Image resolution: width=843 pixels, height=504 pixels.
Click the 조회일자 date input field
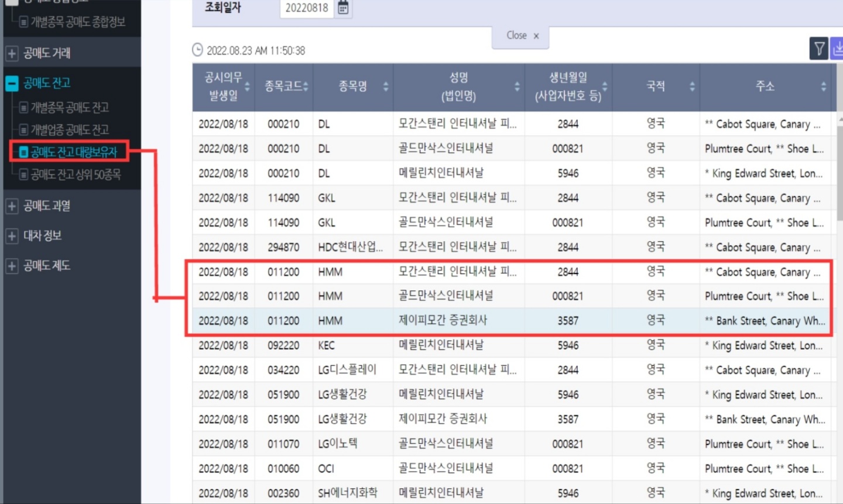click(x=307, y=8)
